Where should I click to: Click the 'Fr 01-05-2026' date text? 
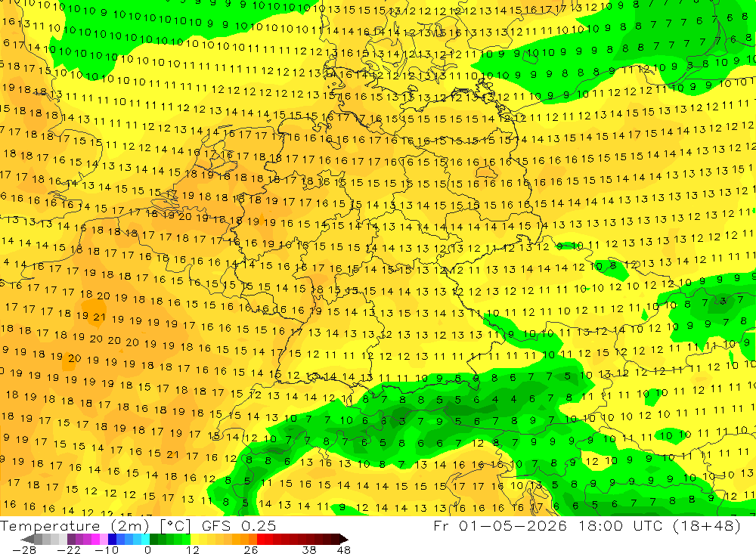[x=500, y=525]
